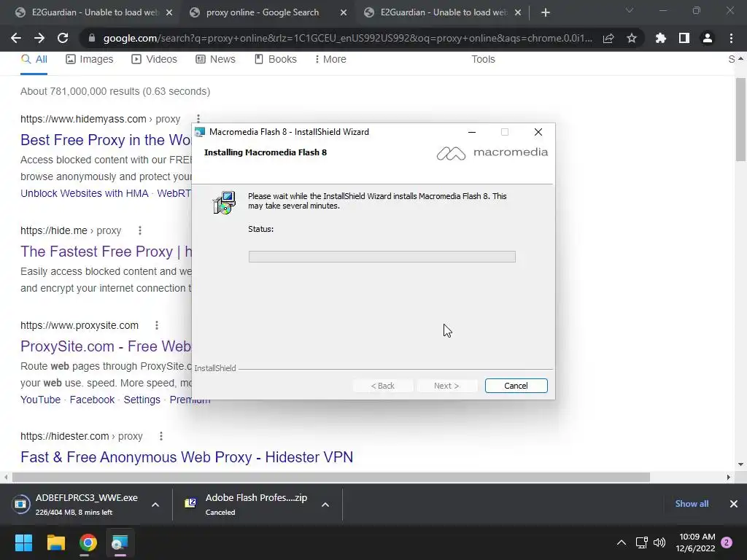Open the YouTube sublink under ProxySite
Screen dimensions: 747x560
coord(41,400)
